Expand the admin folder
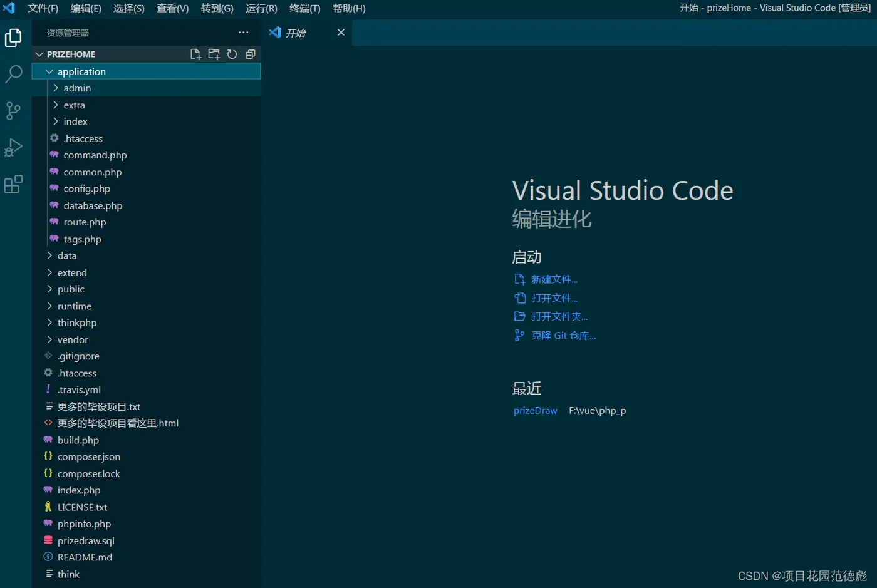Image resolution: width=877 pixels, height=588 pixels. click(146, 88)
